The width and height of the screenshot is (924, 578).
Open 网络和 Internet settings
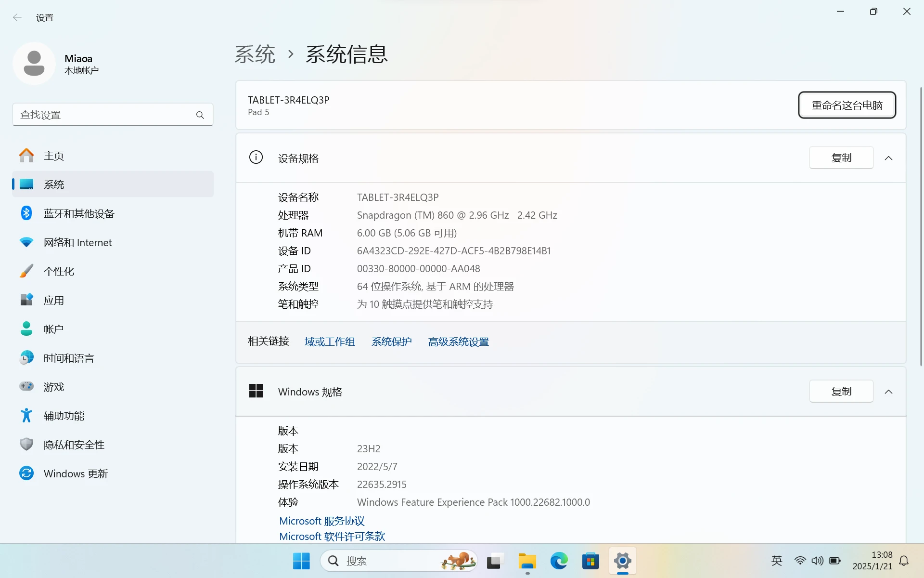click(77, 242)
